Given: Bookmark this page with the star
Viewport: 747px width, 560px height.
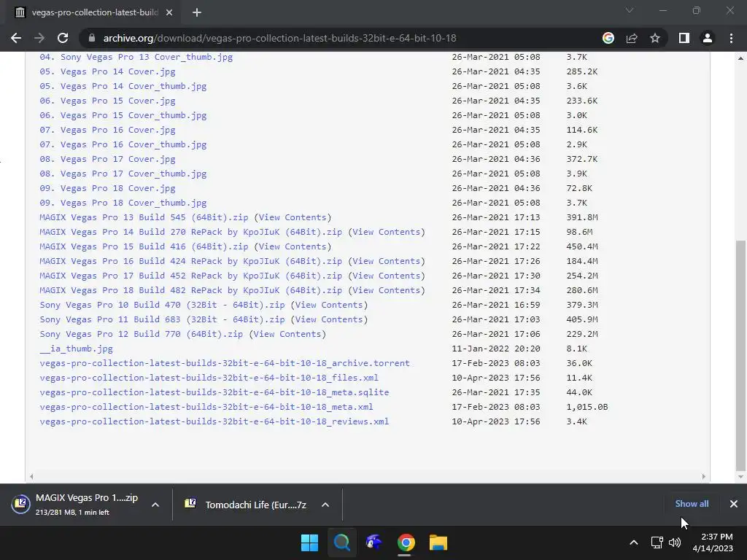Looking at the screenshot, I should (655, 38).
